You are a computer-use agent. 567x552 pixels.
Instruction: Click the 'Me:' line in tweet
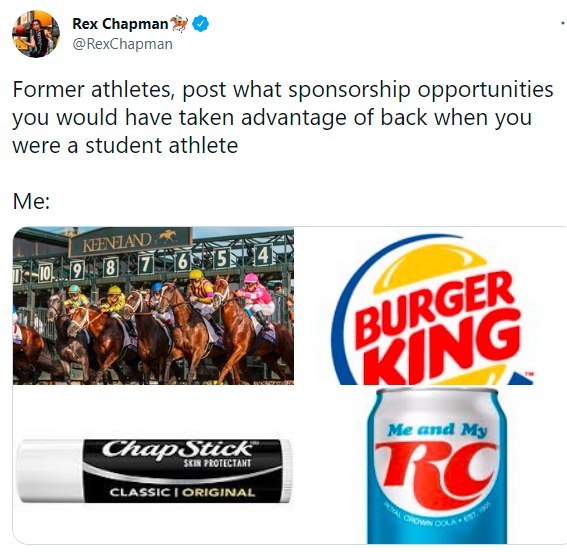[31, 201]
